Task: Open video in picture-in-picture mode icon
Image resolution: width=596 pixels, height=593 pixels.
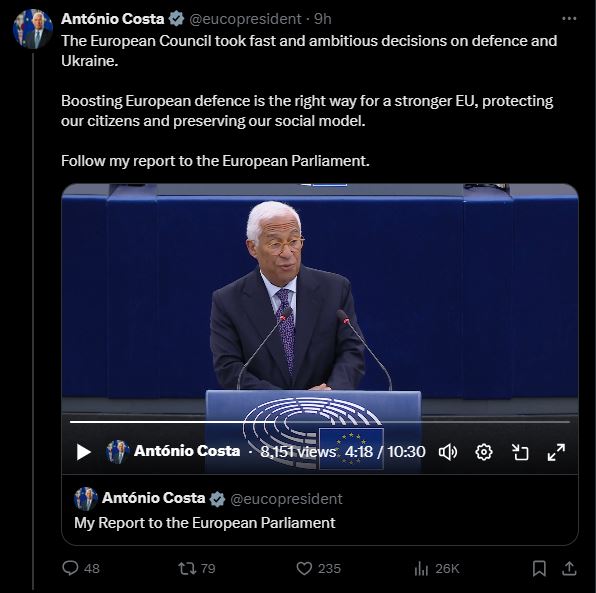Action: [520, 452]
